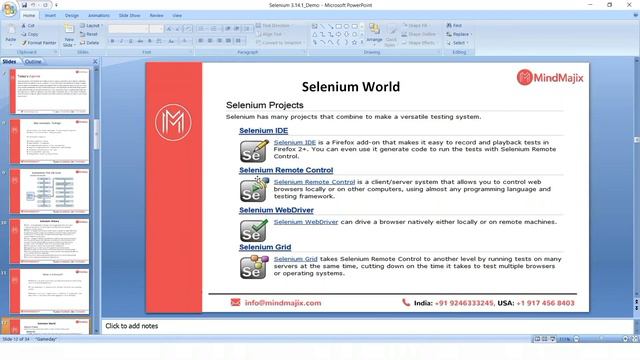
Task: Open the font name combo box
Action: click(128, 29)
